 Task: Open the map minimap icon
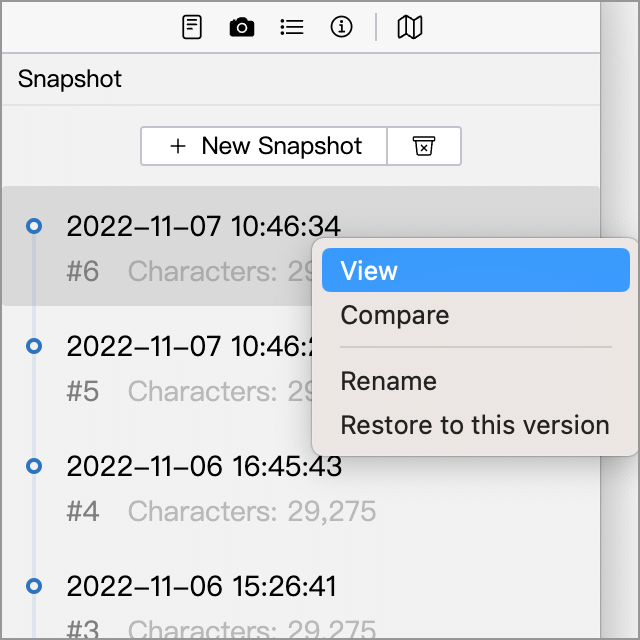[x=410, y=27]
